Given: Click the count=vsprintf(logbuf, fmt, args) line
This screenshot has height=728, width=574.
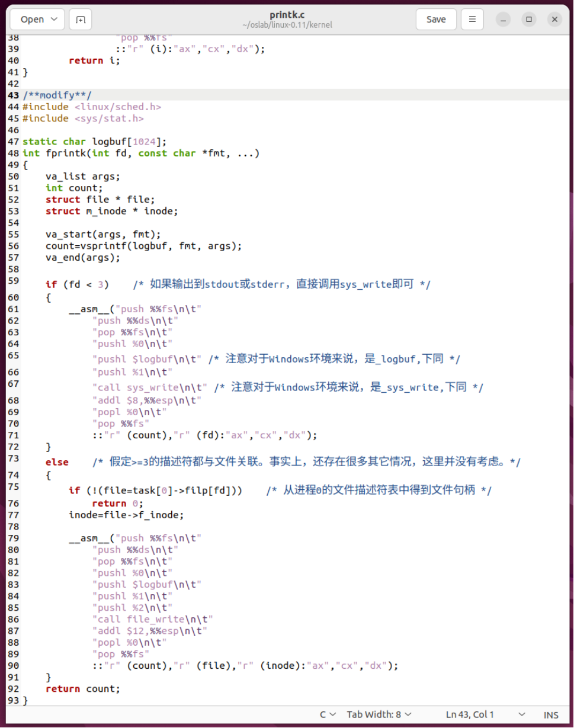Looking at the screenshot, I should point(144,246).
